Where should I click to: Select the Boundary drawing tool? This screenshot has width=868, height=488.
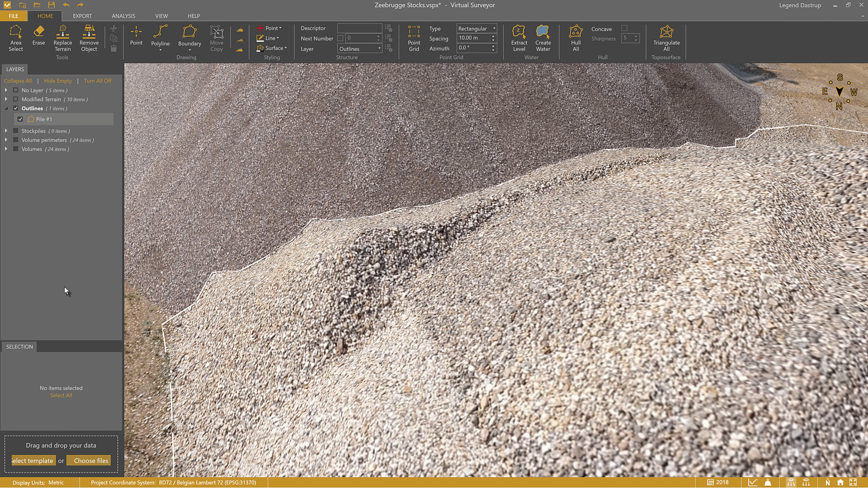tap(189, 38)
